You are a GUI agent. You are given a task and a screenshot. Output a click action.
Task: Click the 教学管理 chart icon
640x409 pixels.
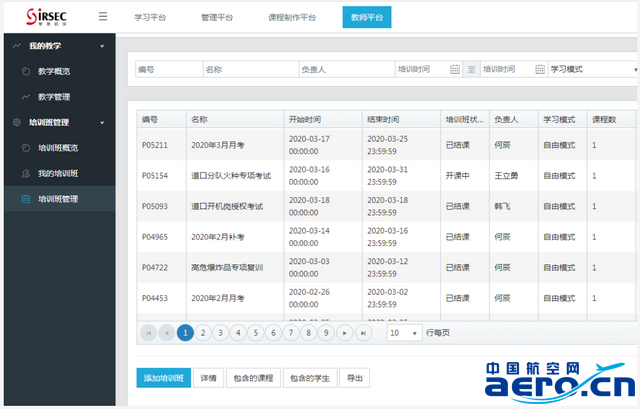pyautogui.click(x=26, y=97)
